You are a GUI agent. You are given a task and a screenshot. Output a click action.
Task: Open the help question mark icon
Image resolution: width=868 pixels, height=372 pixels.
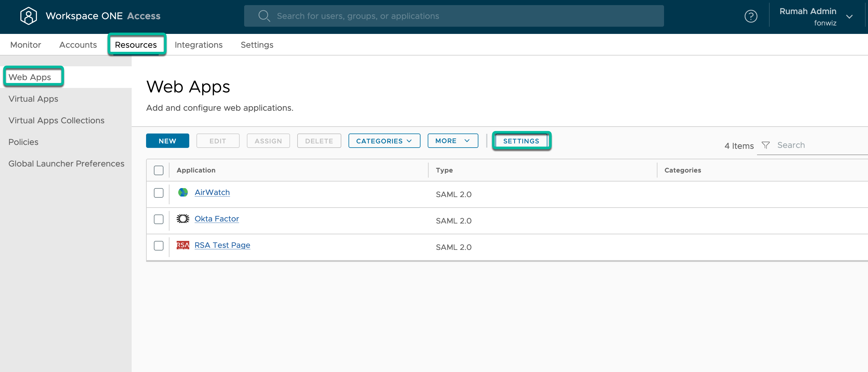[x=751, y=16]
